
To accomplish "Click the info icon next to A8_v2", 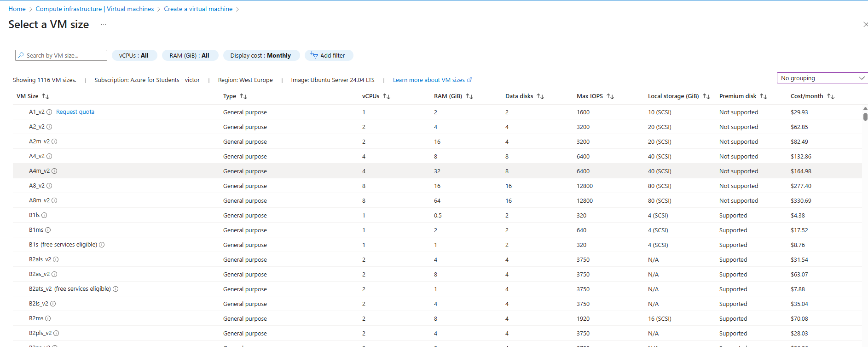I will [49, 186].
